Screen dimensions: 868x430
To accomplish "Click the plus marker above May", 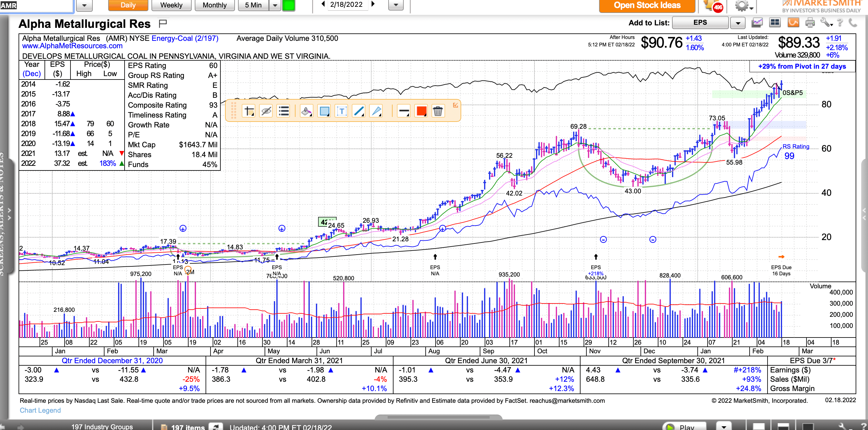I will coord(282,229).
